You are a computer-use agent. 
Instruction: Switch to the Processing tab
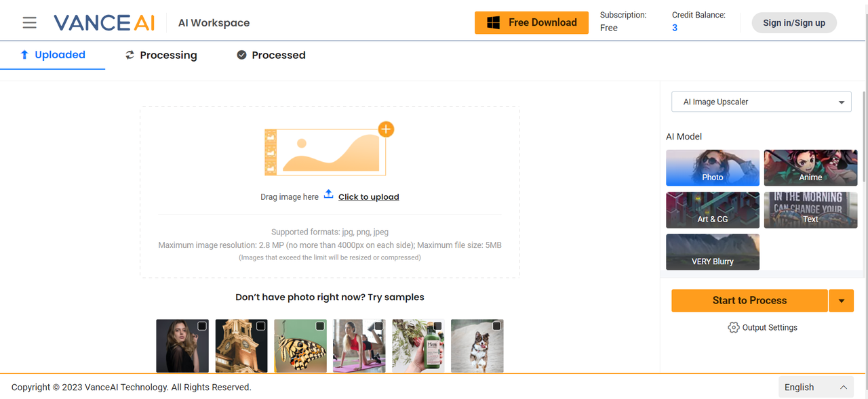pyautogui.click(x=161, y=56)
